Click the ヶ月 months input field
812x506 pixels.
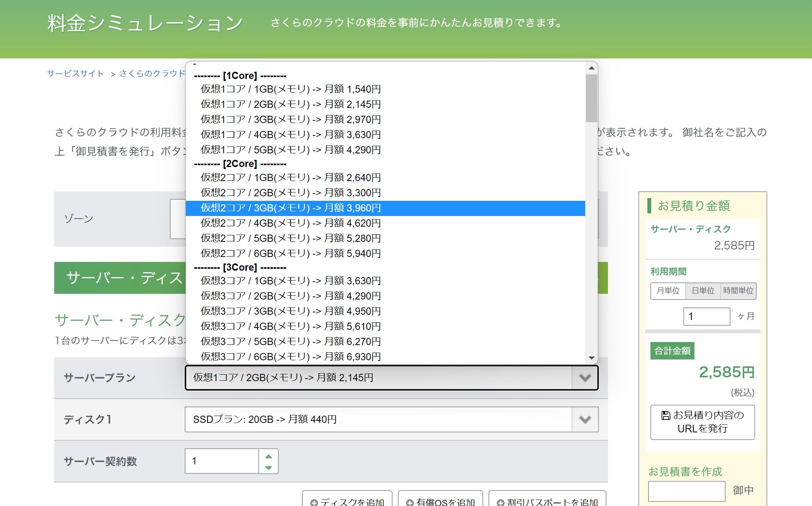tap(707, 317)
